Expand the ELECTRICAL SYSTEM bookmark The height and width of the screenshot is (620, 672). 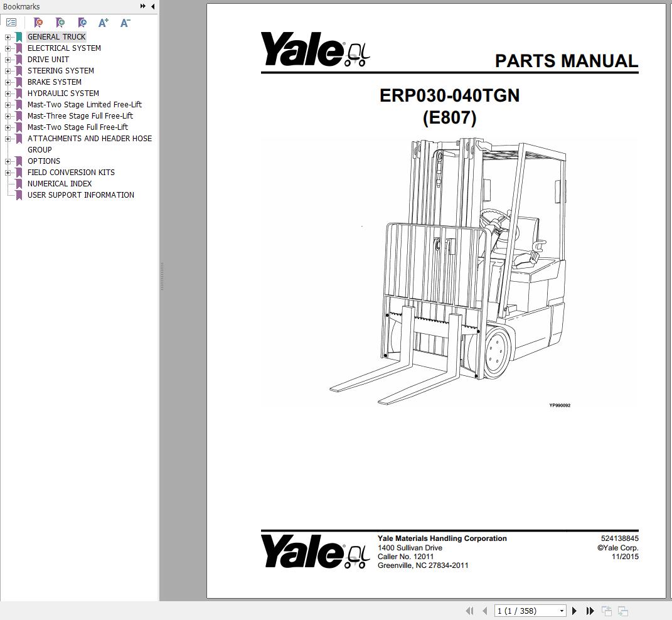6,48
